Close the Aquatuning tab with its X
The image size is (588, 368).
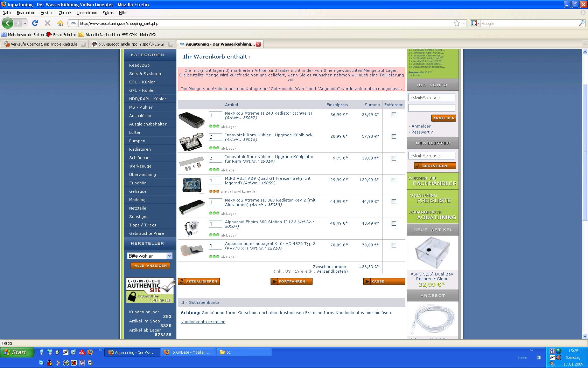click(x=258, y=44)
